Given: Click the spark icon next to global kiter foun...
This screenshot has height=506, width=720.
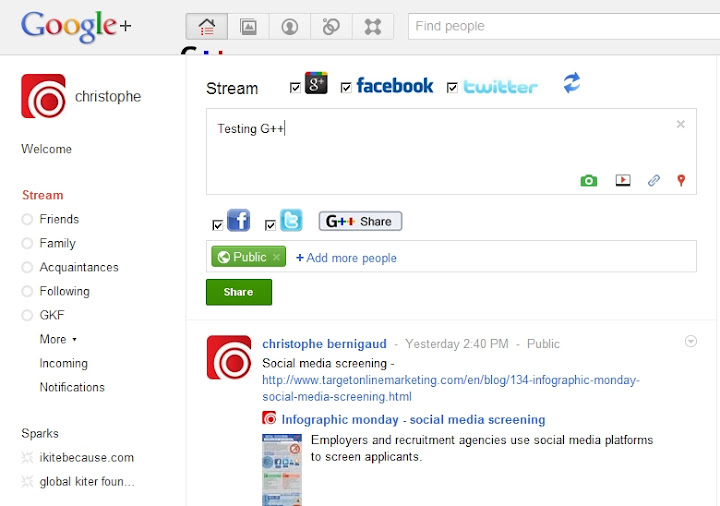Looking at the screenshot, I should [x=28, y=481].
